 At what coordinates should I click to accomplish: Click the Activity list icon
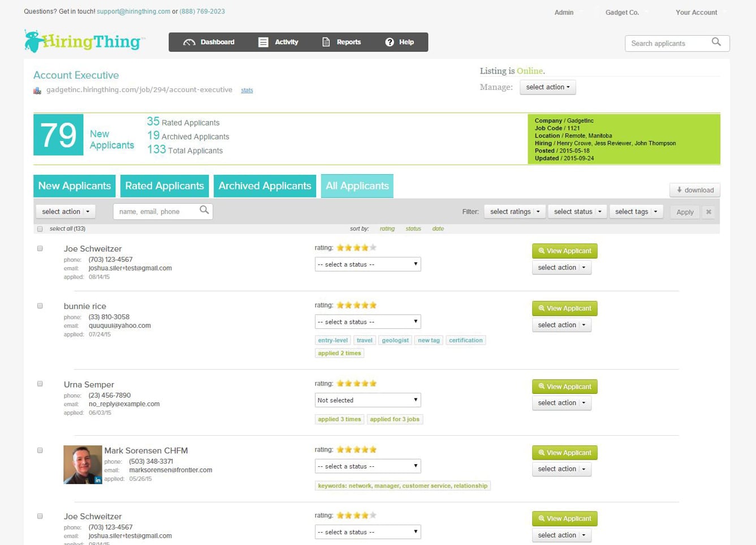tap(263, 42)
